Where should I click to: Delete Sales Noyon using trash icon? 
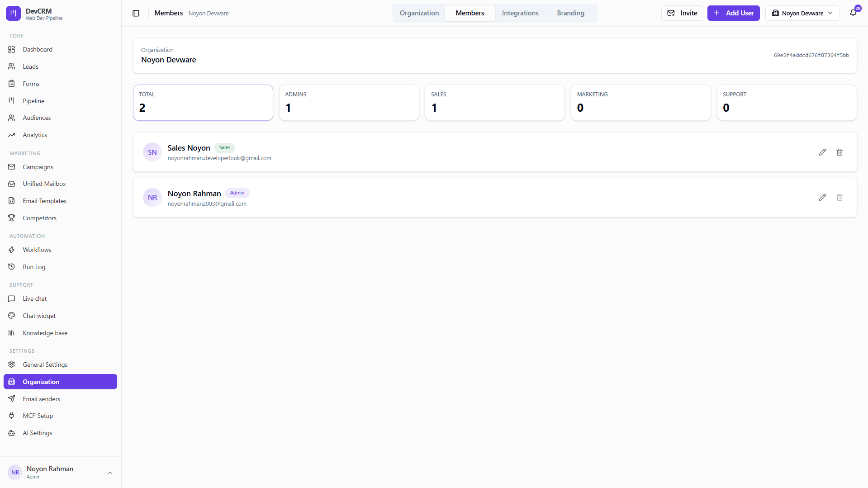point(840,152)
